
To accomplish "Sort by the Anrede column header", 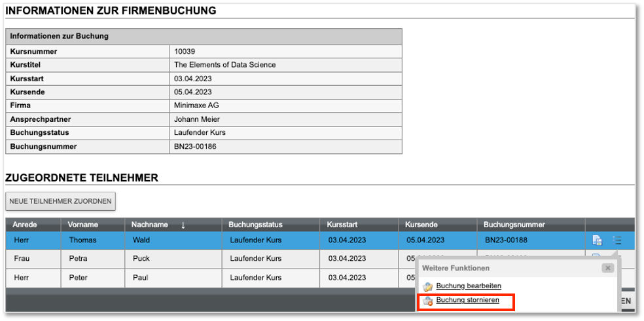I will [x=25, y=225].
